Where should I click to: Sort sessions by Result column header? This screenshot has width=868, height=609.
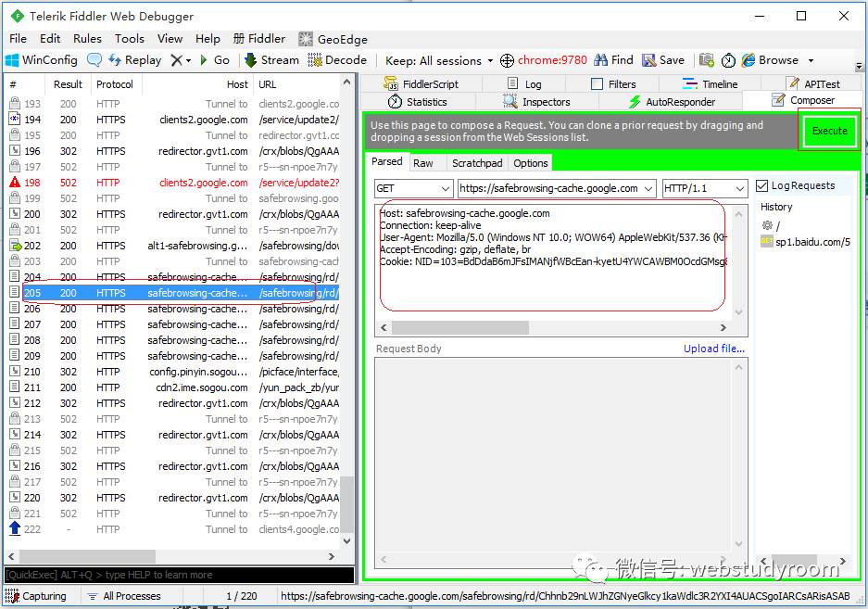[68, 84]
